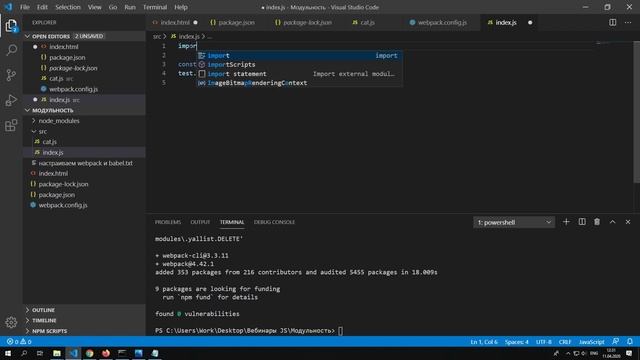This screenshot has width=640, height=360.
Task: Open cat.js in the src folder tree
Action: coord(49,142)
